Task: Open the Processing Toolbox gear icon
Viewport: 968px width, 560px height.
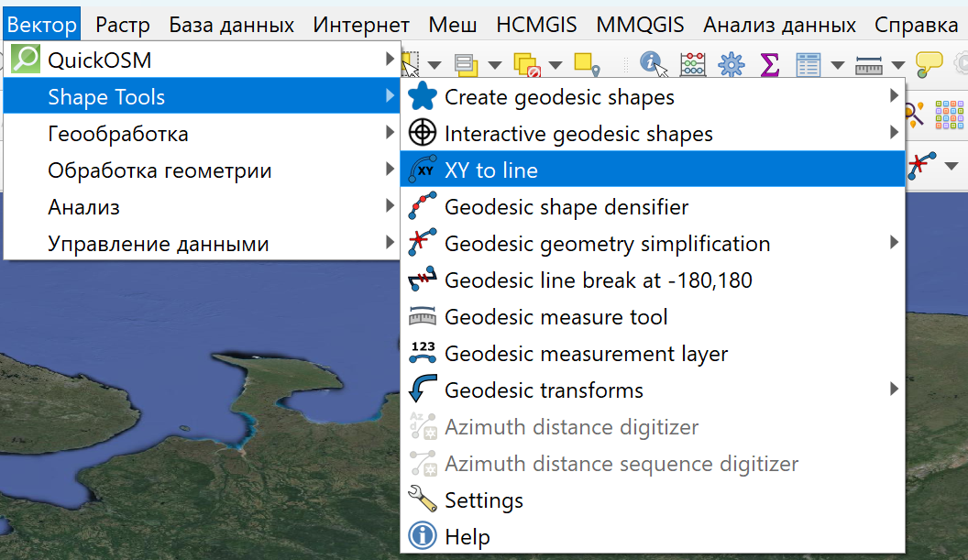Action: coord(731,64)
